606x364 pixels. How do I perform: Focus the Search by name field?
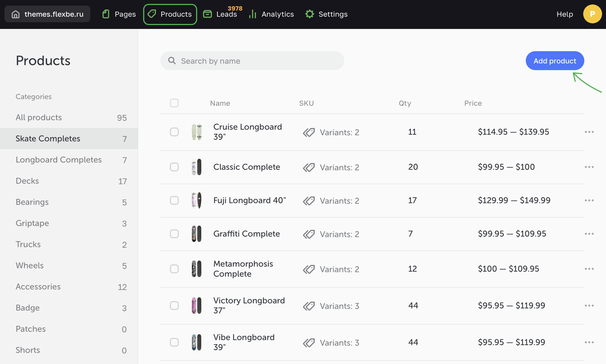coord(259,61)
